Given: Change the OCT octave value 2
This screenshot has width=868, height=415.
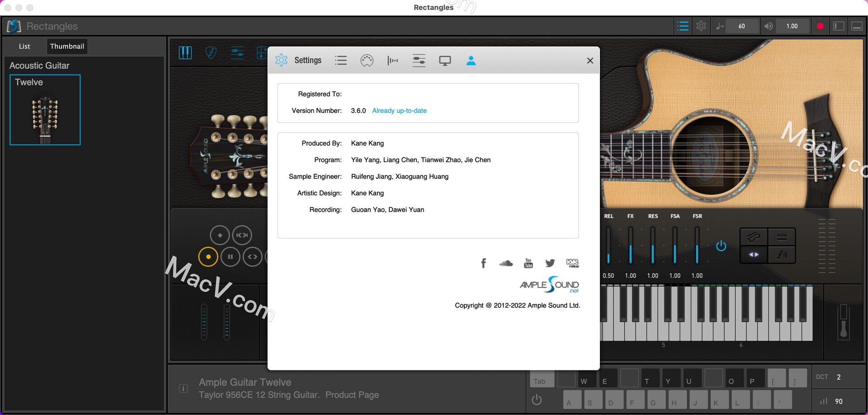Looking at the screenshot, I should tap(839, 377).
